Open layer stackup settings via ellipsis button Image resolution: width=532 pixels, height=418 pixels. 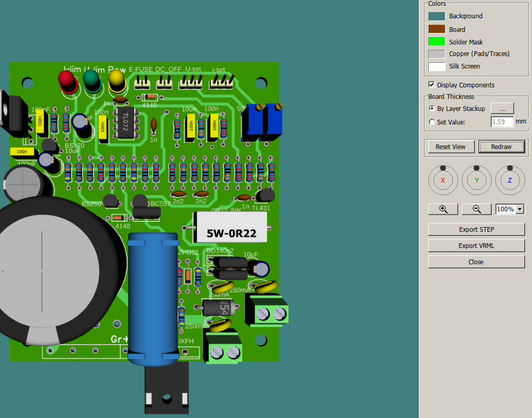502,109
